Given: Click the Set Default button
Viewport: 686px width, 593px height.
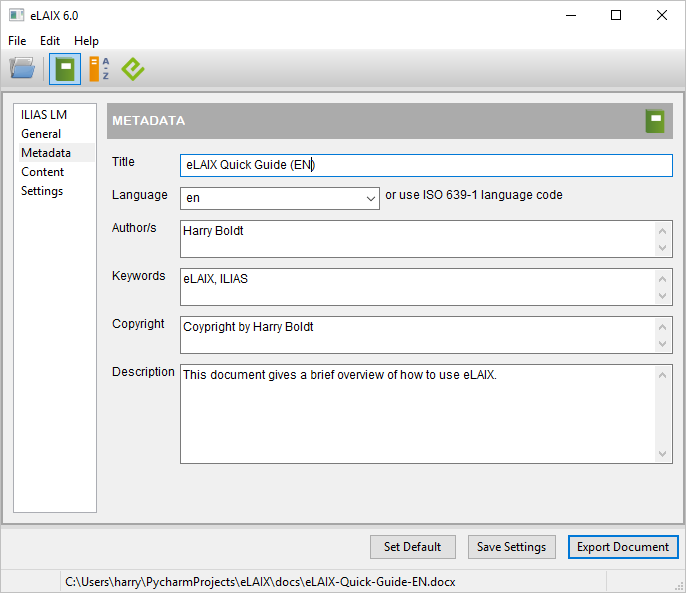Looking at the screenshot, I should [412, 547].
